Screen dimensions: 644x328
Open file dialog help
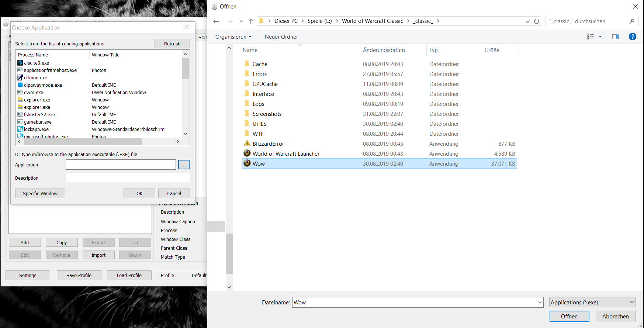[x=633, y=37]
